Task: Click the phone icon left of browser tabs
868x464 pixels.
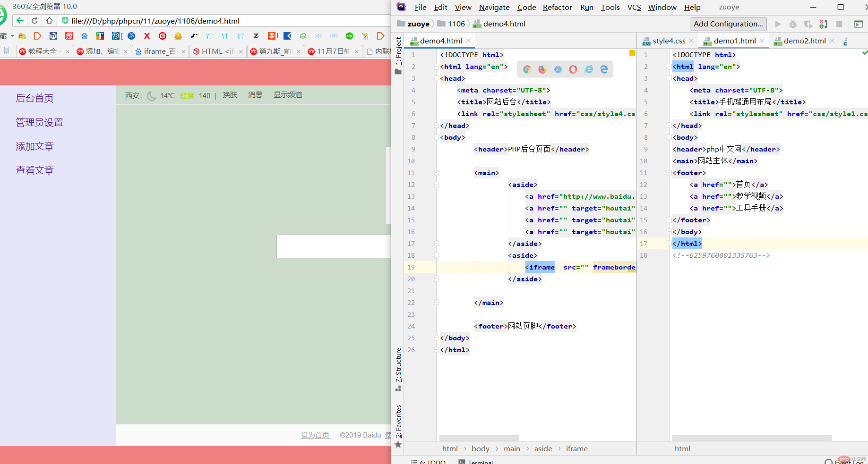Action: click(x=7, y=51)
